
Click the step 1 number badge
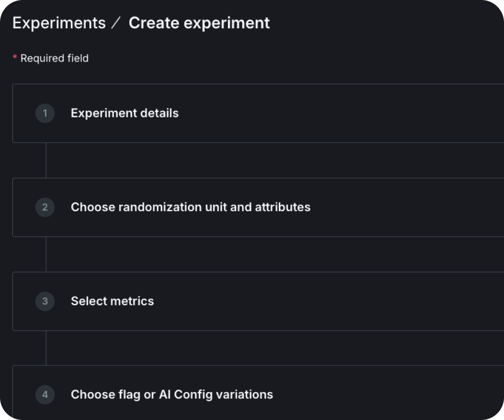pyautogui.click(x=45, y=113)
